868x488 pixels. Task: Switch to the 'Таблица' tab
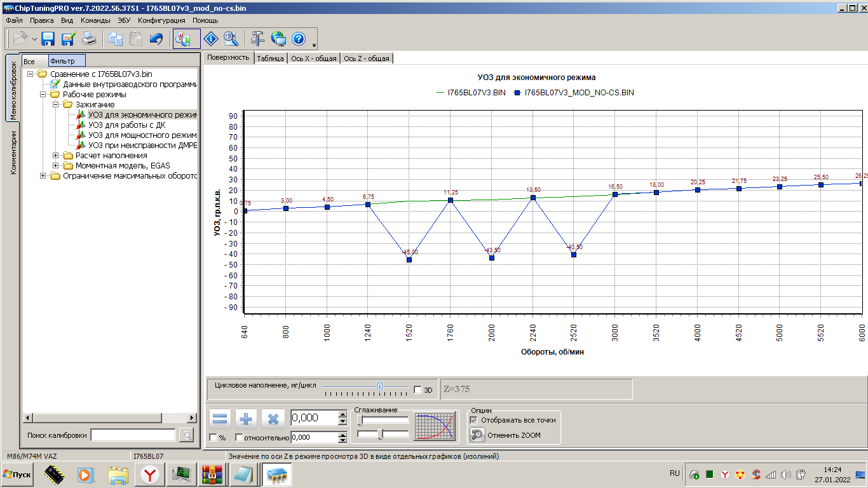270,58
